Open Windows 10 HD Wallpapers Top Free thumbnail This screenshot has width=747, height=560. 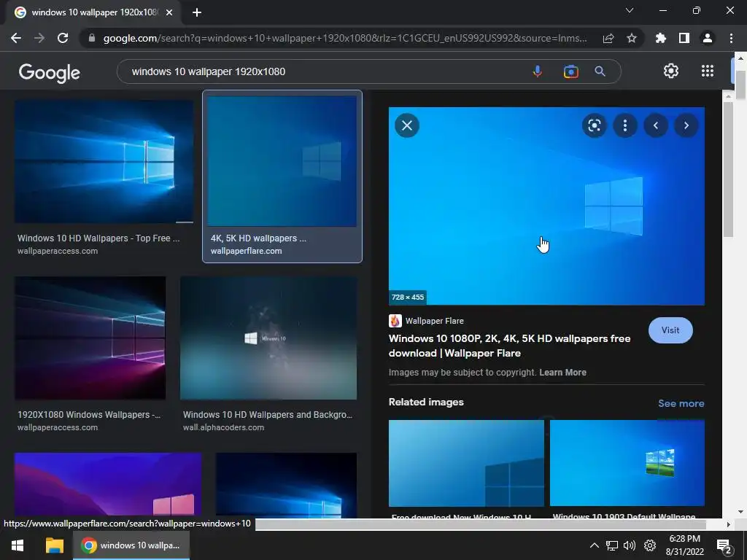coord(104,161)
